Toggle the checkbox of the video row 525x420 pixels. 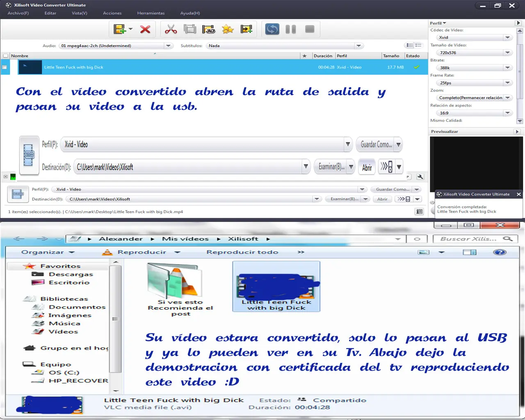(x=5, y=67)
